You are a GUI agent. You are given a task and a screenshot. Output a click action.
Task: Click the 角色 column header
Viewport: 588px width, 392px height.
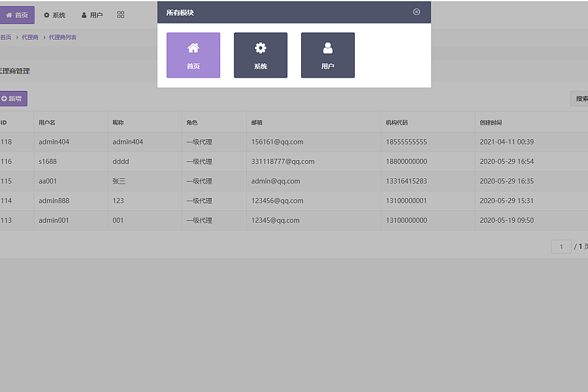(192, 123)
